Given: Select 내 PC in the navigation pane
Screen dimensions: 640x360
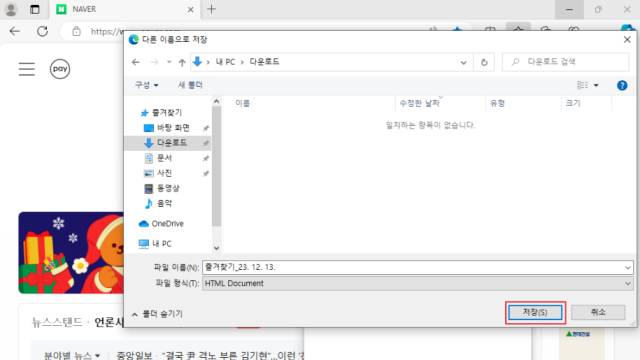Looking at the screenshot, I should pyautogui.click(x=155, y=244).
